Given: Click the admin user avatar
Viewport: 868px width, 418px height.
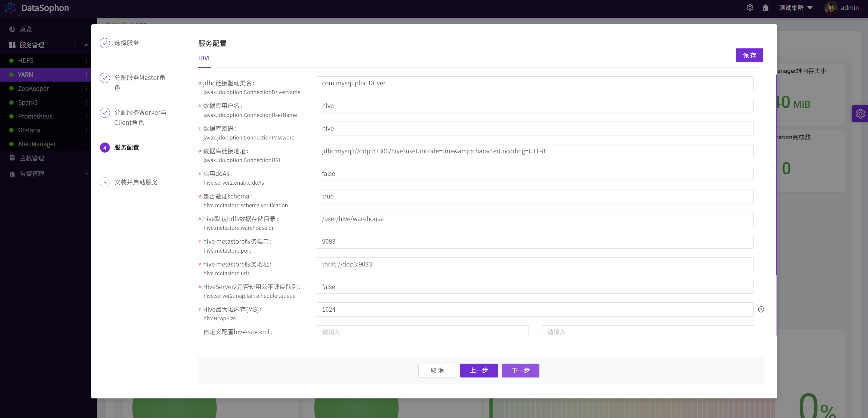Looking at the screenshot, I should pos(830,7).
